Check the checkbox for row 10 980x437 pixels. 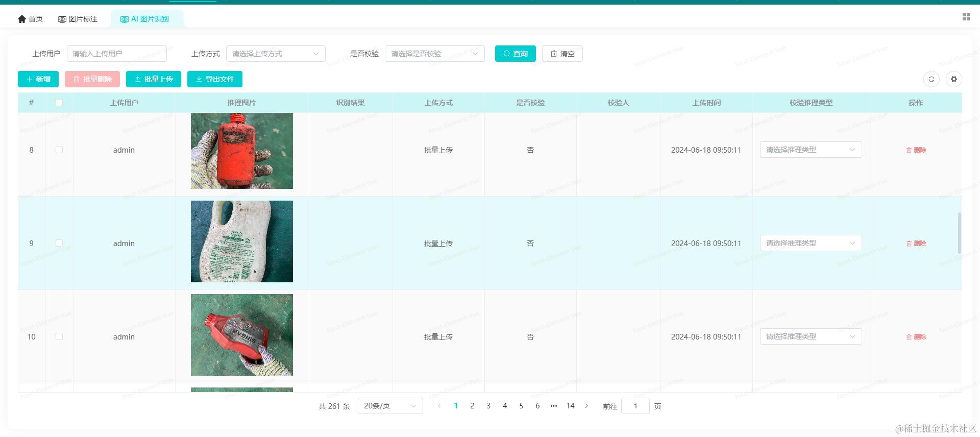click(59, 336)
